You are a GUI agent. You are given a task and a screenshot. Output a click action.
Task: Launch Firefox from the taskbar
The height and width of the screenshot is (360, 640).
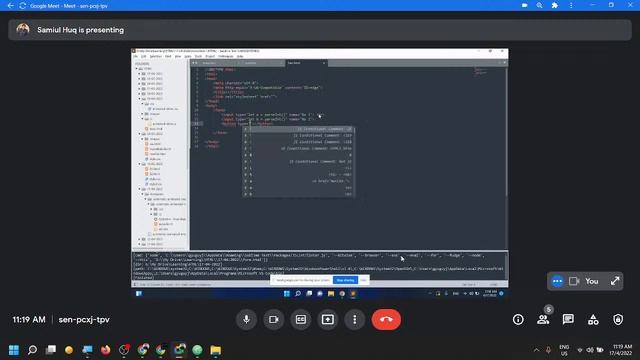pyautogui.click(x=106, y=350)
